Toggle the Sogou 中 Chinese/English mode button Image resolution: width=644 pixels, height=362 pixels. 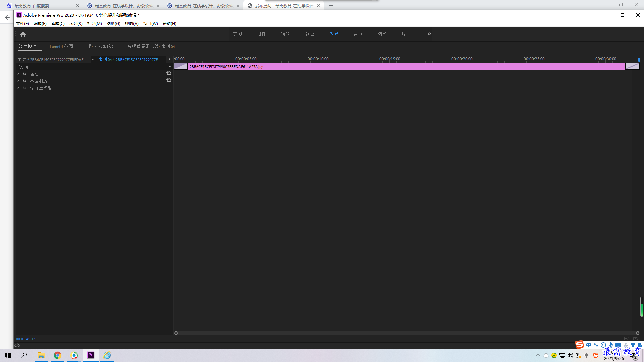pyautogui.click(x=589, y=345)
